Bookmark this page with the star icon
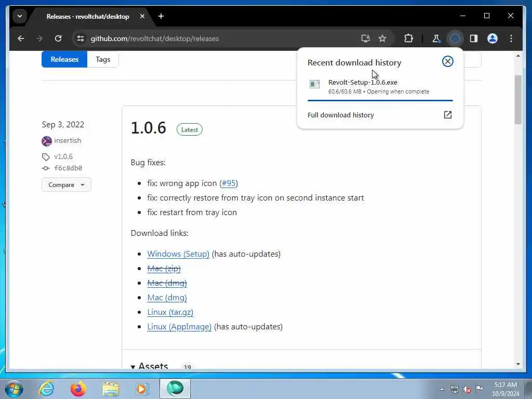The image size is (532, 399). pos(382,38)
